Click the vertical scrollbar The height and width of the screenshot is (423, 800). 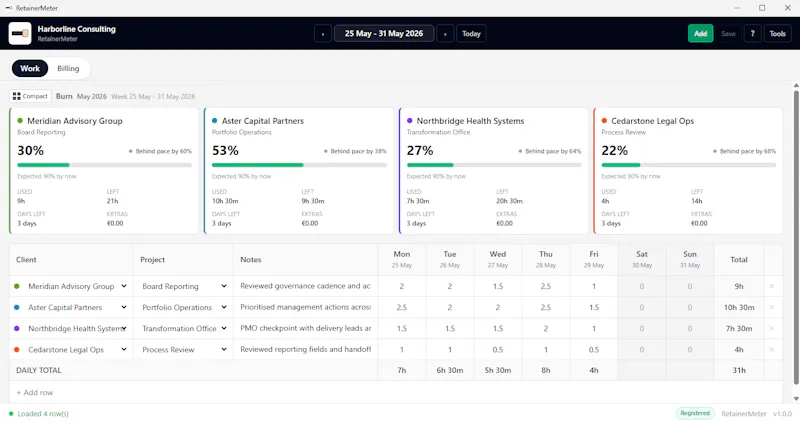(x=796, y=237)
